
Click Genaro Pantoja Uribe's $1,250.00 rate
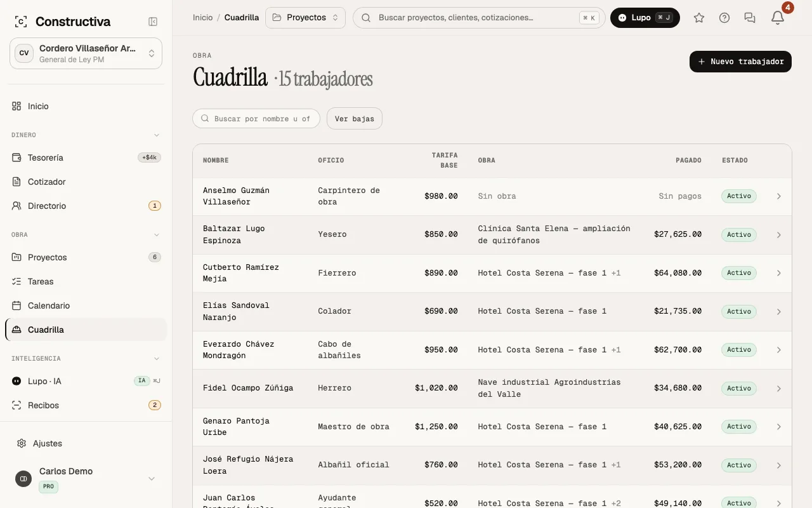coord(436,427)
